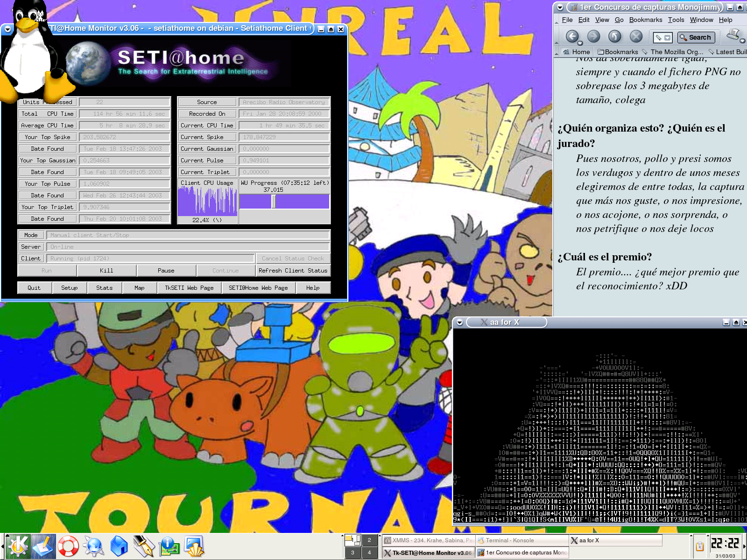Screen dimensions: 747x560
Task: Launch the monitor-with-shell panel icon
Action: pos(194,546)
